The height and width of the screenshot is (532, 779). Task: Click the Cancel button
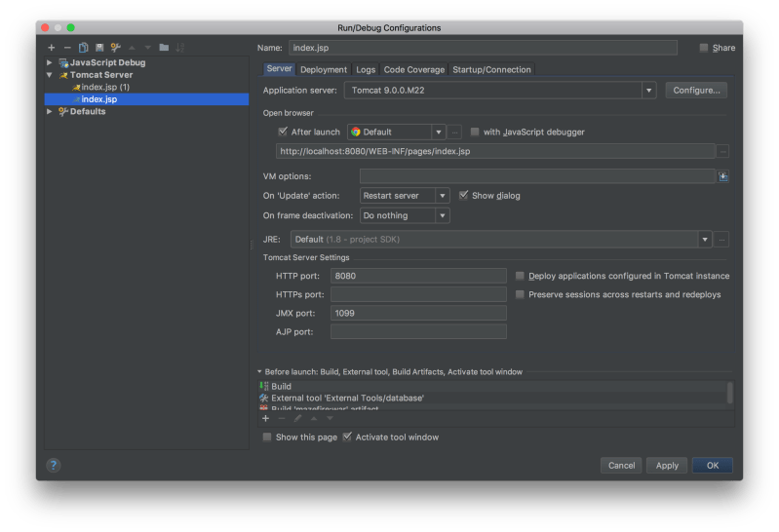[x=621, y=466]
